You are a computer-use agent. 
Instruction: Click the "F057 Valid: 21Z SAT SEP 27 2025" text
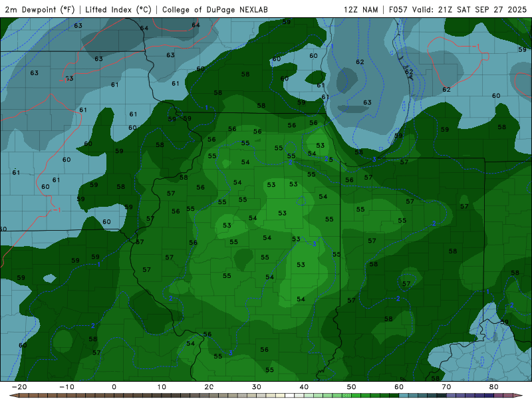click(458, 9)
